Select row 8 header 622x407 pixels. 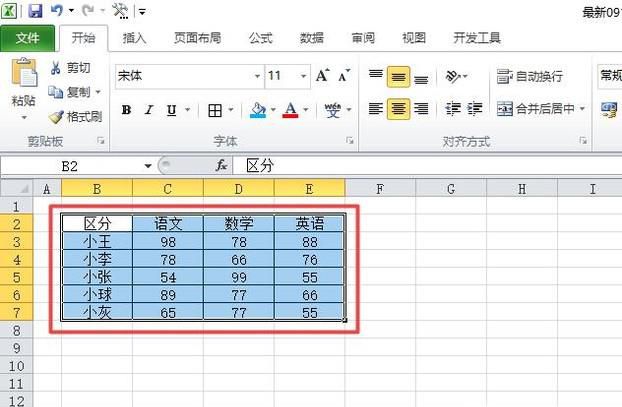(16, 330)
